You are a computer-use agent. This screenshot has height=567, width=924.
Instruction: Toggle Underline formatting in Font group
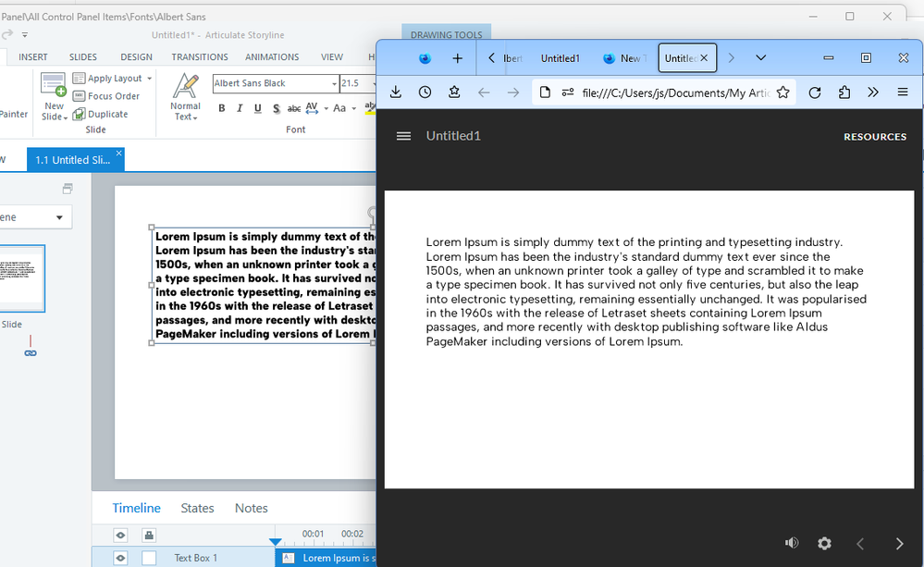pyautogui.click(x=257, y=108)
